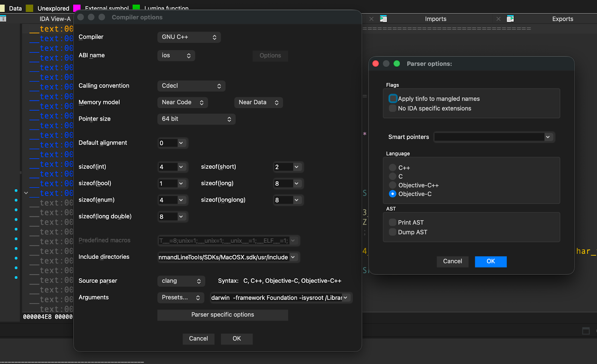Select the C language radio button
Viewport: 597px width, 364px height.
click(393, 176)
